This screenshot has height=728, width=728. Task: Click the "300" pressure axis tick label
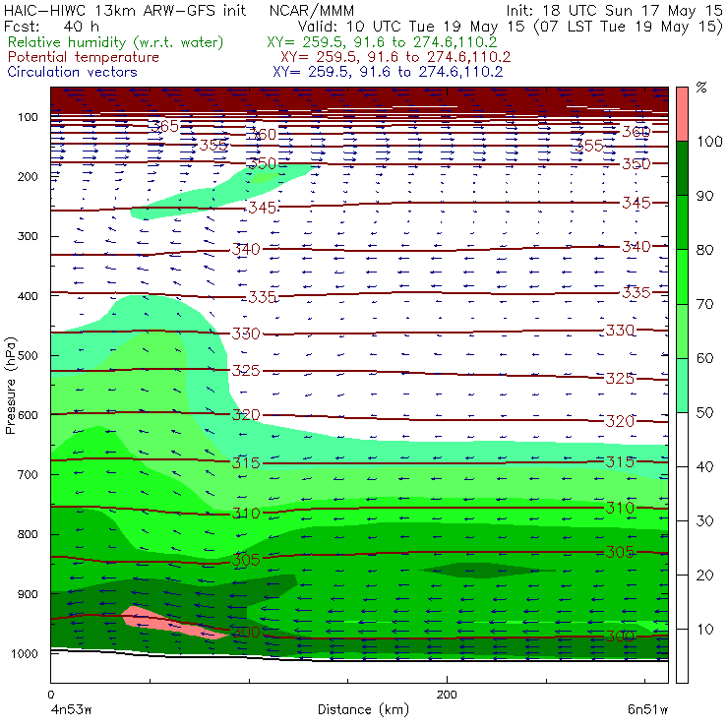tap(28, 236)
